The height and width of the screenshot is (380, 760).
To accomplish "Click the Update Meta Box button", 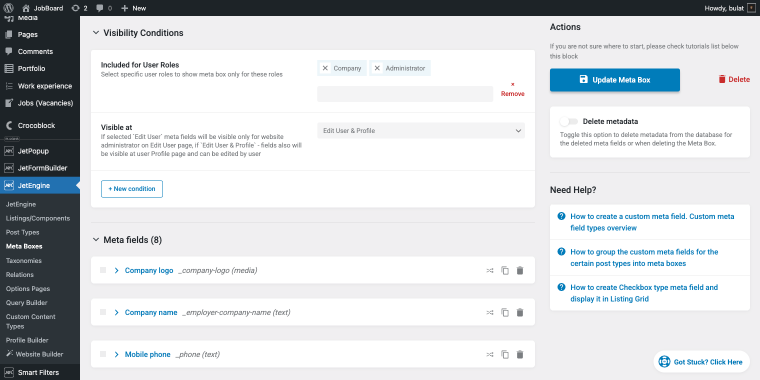I will pyautogui.click(x=615, y=80).
